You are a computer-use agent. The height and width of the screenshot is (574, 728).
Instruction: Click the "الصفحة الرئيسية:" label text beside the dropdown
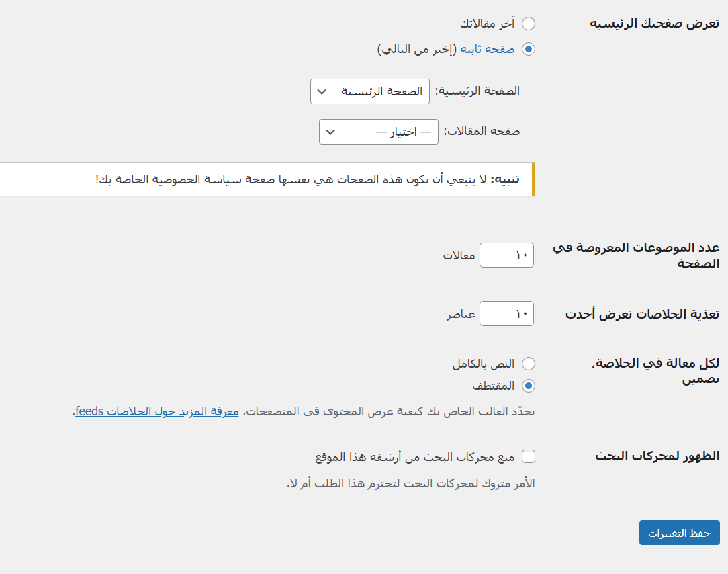477,91
